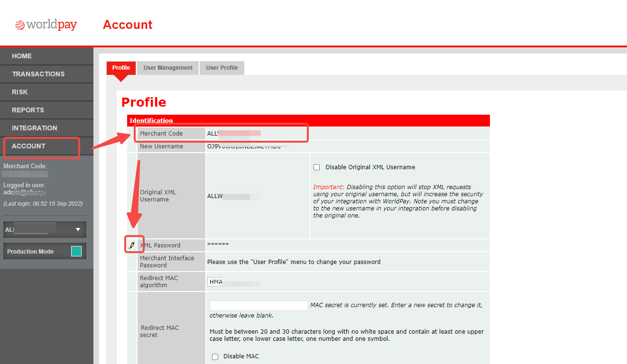Viewport: 627px width, 364px height.
Task: Click the Merchant Code value field
Action: tap(348, 133)
